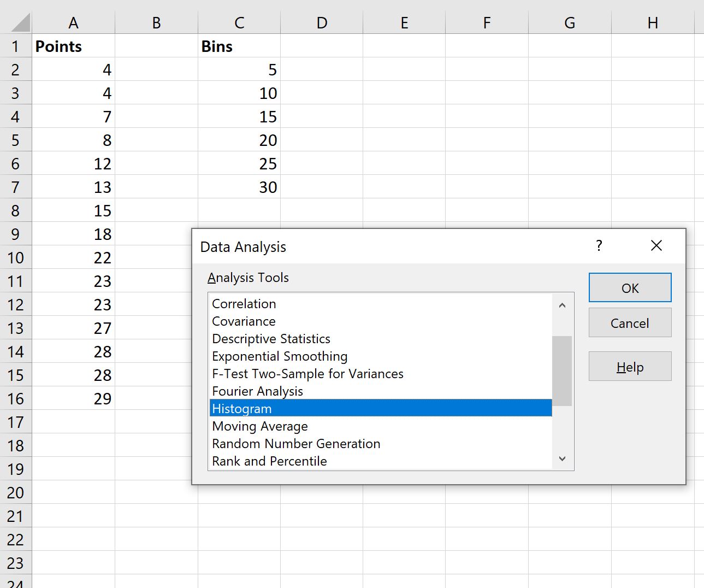Select the highlighted Histogram entry

tap(381, 408)
